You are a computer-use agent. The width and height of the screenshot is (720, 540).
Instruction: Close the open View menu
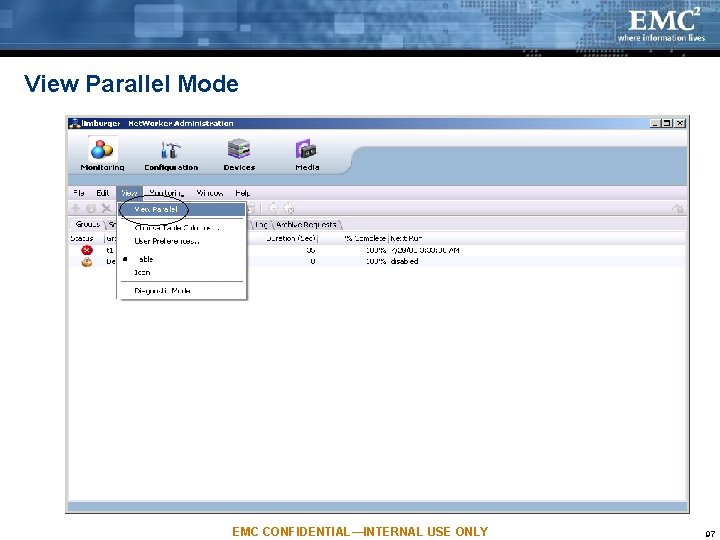pos(129,193)
